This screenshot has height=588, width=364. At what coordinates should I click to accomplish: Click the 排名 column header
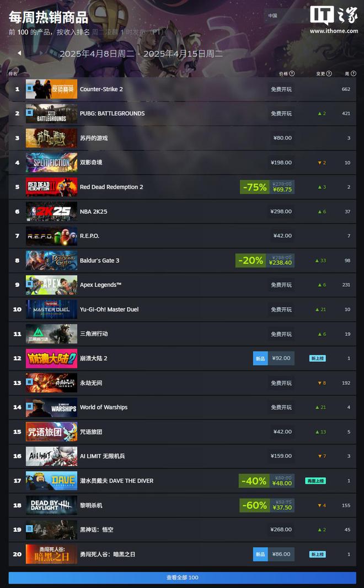[x=13, y=73]
